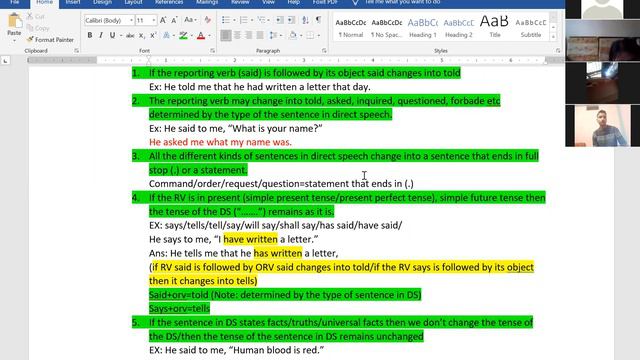Screen dimensions: 640x360
Task: Expand the Paste options arrow
Action: [14, 40]
